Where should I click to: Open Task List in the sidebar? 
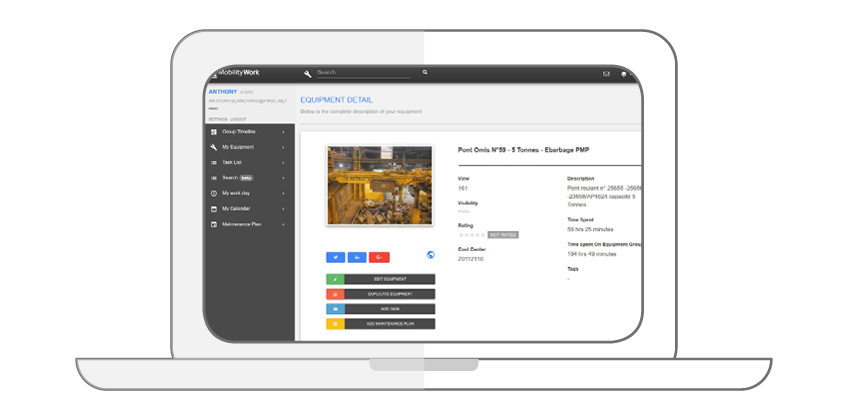[232, 162]
